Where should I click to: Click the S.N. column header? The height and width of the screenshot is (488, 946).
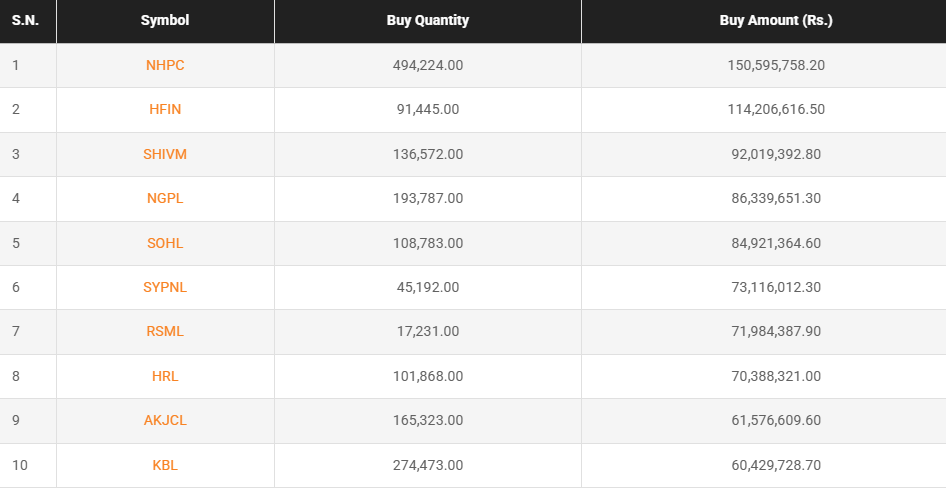(x=24, y=20)
